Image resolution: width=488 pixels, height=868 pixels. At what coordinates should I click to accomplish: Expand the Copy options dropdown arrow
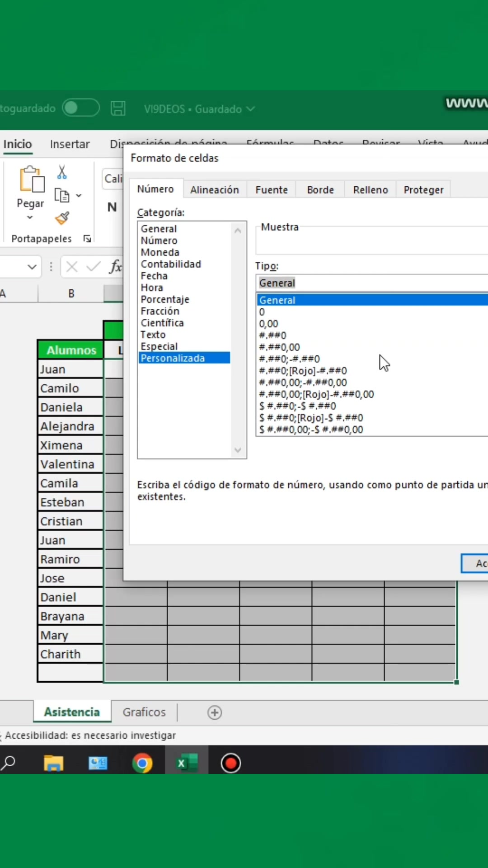(79, 196)
